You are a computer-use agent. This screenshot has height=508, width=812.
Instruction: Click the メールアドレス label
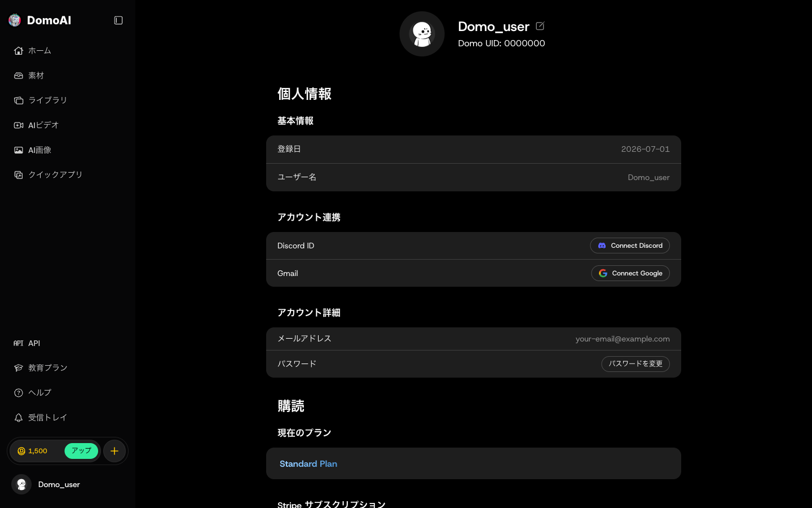pos(304,339)
